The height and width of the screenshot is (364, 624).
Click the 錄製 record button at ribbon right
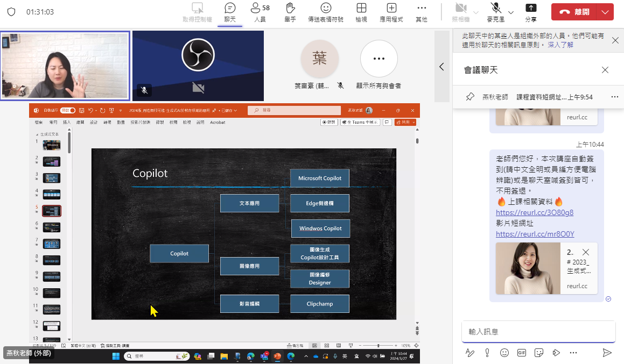tap(329, 123)
